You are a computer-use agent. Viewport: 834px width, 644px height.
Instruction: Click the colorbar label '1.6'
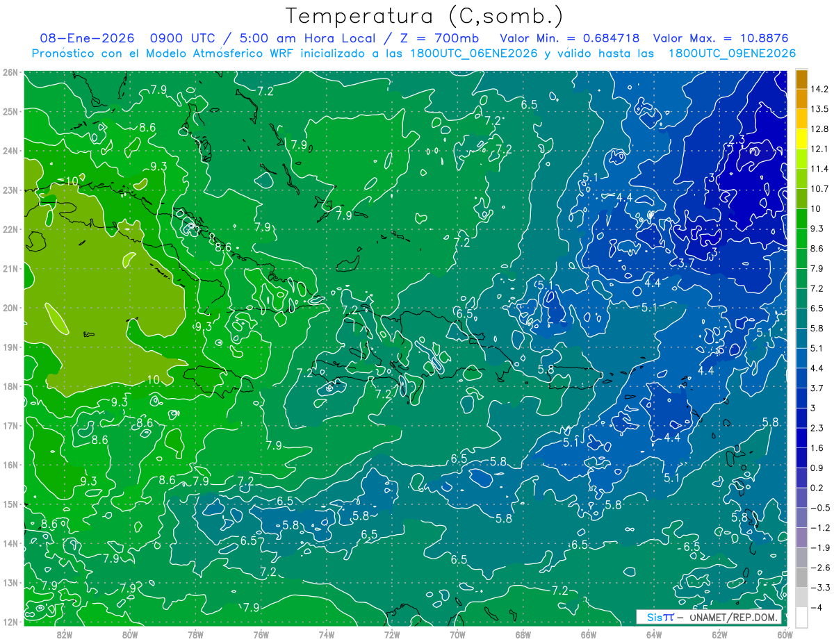pyautogui.click(x=817, y=448)
